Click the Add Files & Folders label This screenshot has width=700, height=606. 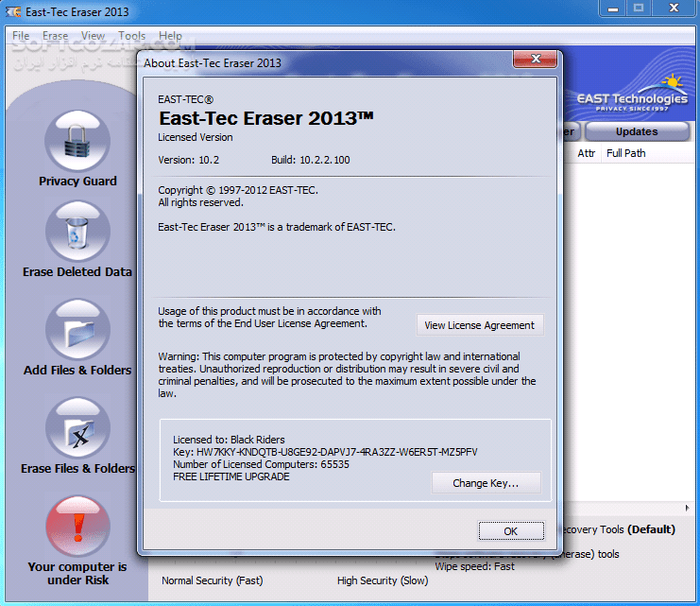[77, 370]
